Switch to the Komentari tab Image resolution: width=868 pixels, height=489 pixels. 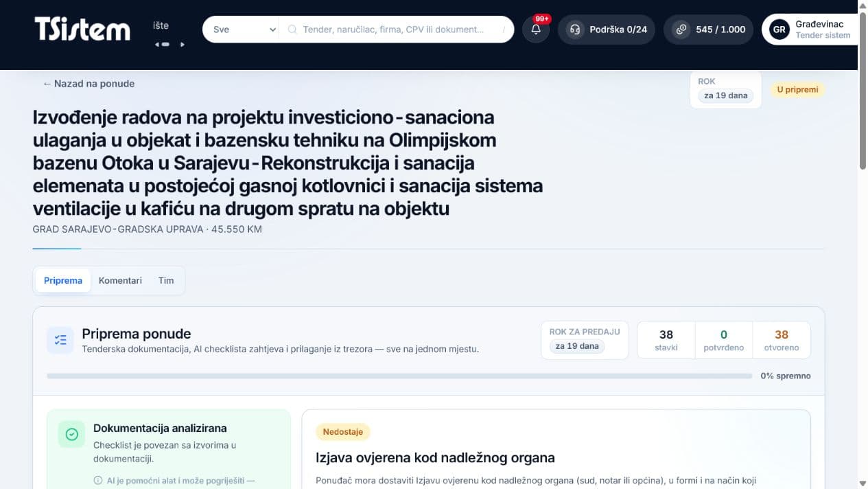[x=120, y=280]
